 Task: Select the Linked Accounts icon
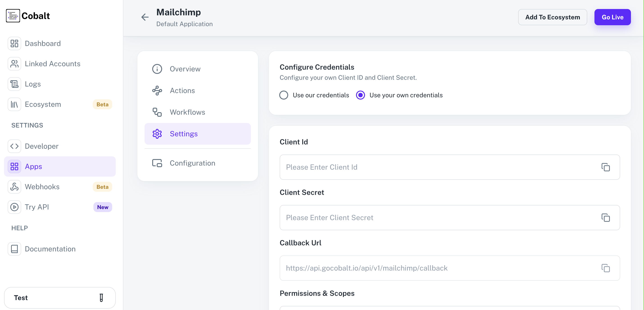tap(14, 64)
